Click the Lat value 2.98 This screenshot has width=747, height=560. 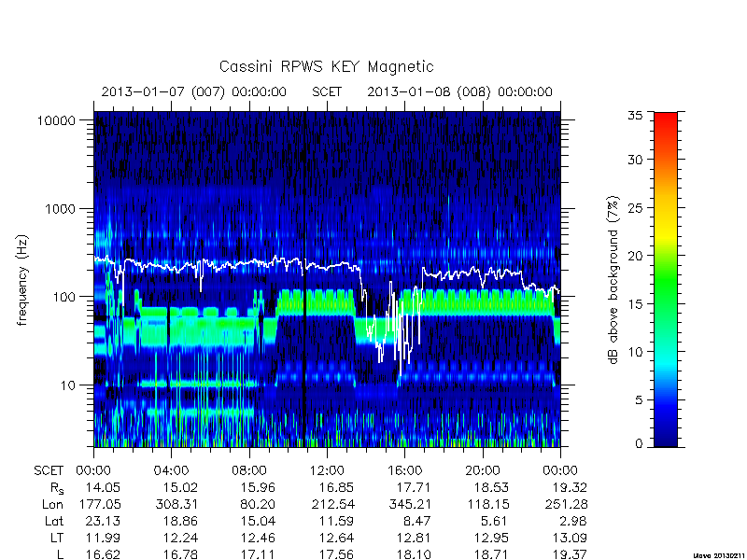tap(573, 521)
